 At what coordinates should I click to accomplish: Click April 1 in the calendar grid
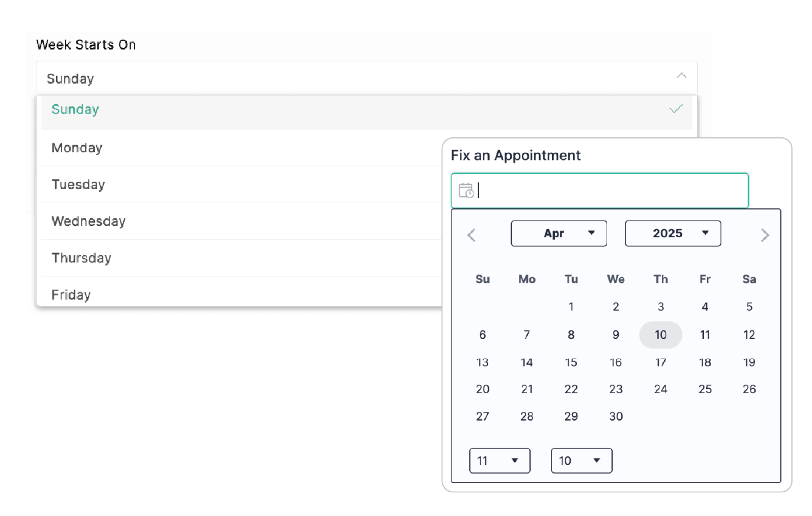(x=571, y=307)
